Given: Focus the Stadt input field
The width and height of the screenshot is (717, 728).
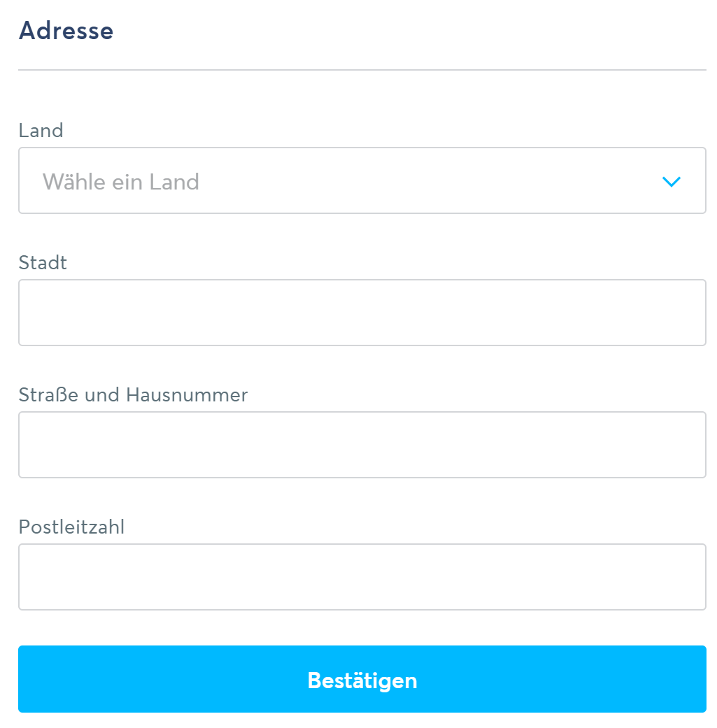Looking at the screenshot, I should click(x=362, y=313).
